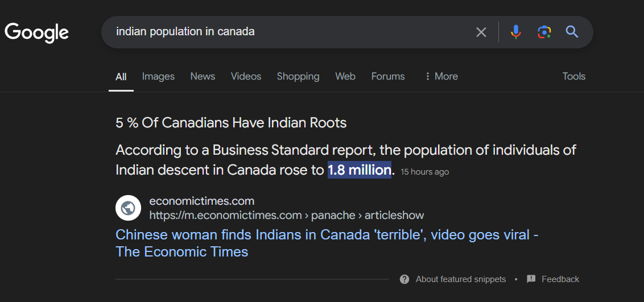
Task: Switch to the News tab
Action: point(203,76)
